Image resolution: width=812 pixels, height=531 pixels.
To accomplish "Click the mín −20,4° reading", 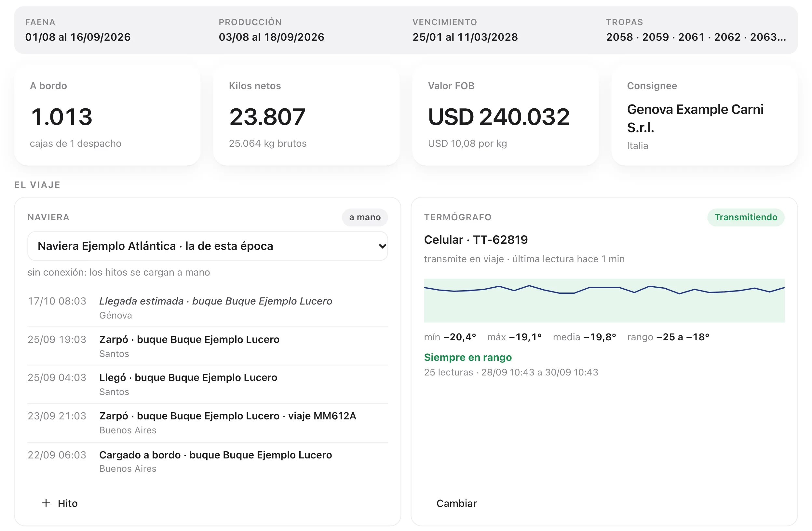I will tap(450, 337).
